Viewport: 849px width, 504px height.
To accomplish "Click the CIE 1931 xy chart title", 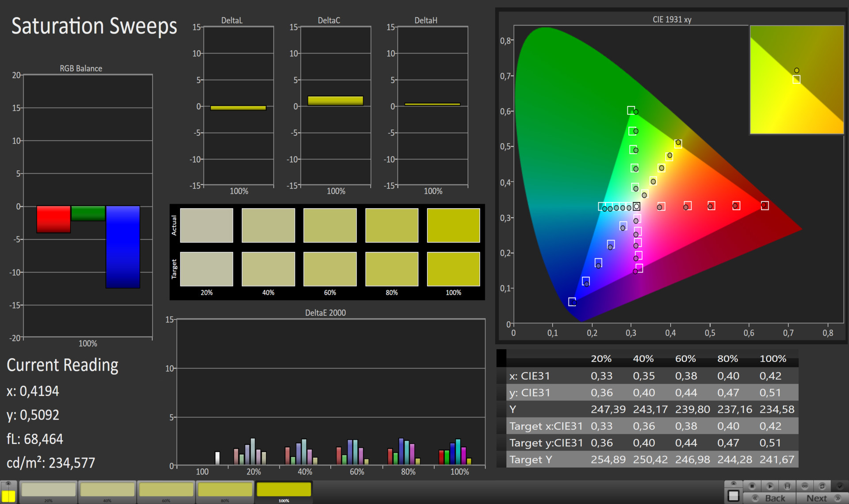I will click(672, 19).
